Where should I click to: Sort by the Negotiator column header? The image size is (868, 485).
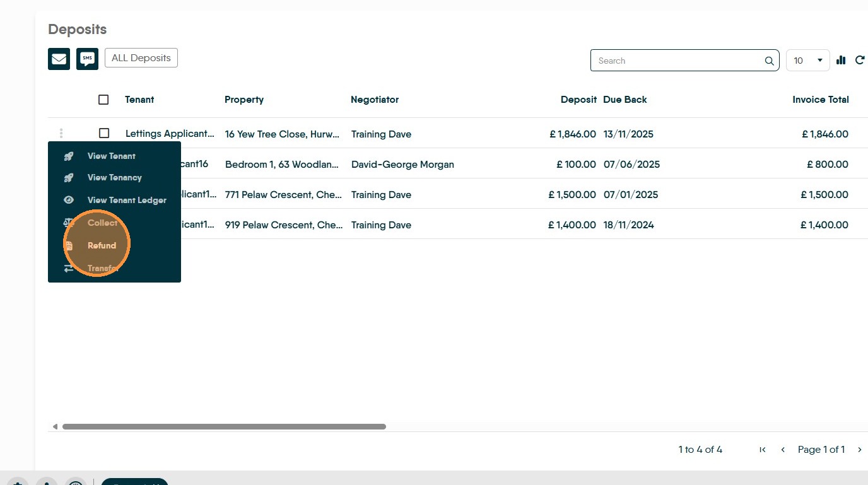pos(375,100)
